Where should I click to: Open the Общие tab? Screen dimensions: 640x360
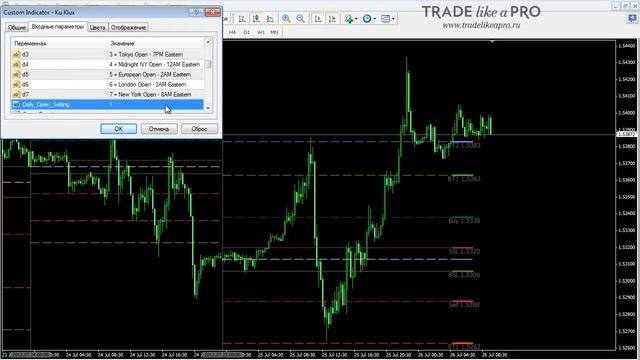[17, 27]
